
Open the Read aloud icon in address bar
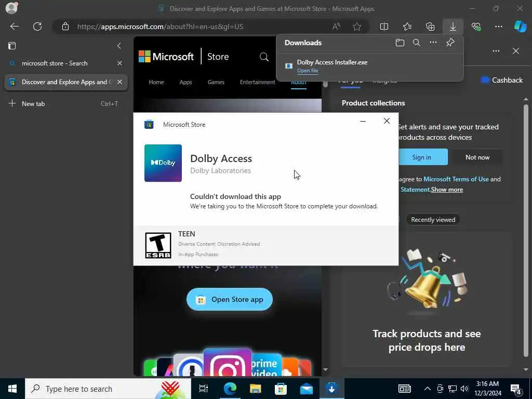(x=336, y=26)
